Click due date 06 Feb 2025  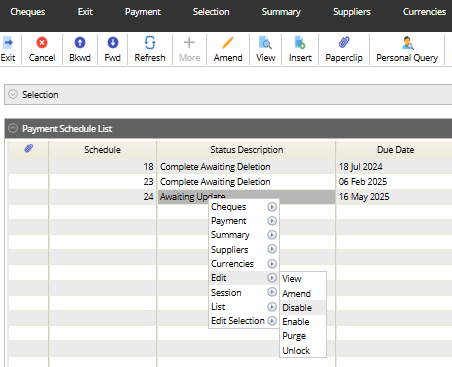363,182
